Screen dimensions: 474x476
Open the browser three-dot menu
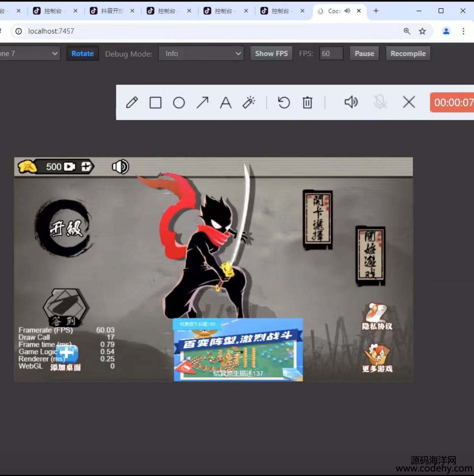pyautogui.click(x=463, y=31)
